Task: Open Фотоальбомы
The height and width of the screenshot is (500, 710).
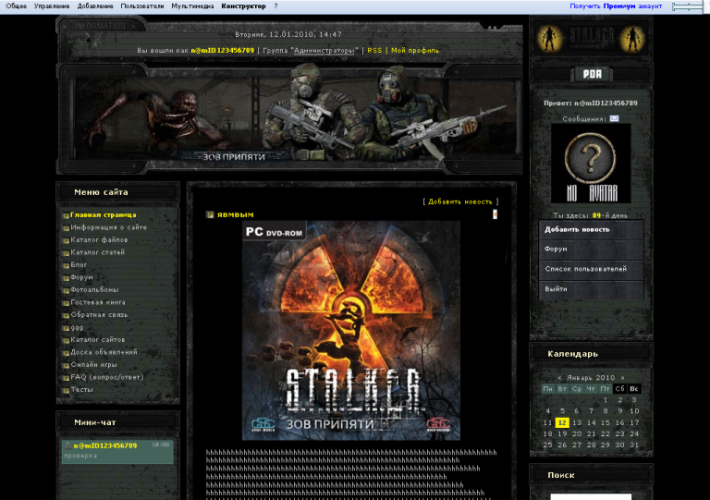Action: [x=94, y=289]
